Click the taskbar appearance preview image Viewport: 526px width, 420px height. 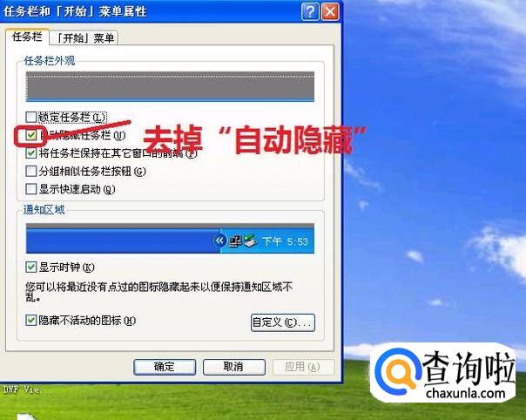click(x=170, y=86)
